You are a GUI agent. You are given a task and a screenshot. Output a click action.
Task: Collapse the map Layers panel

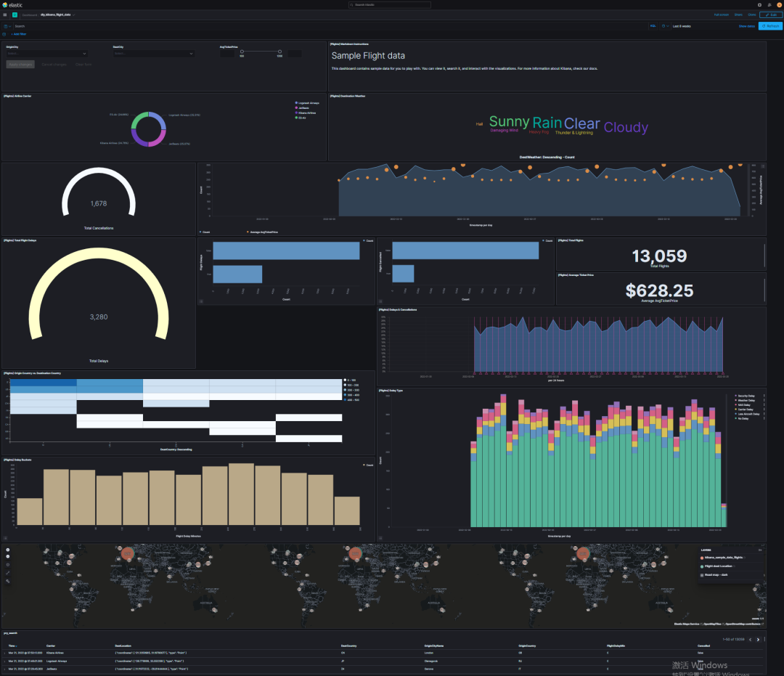[x=761, y=550]
